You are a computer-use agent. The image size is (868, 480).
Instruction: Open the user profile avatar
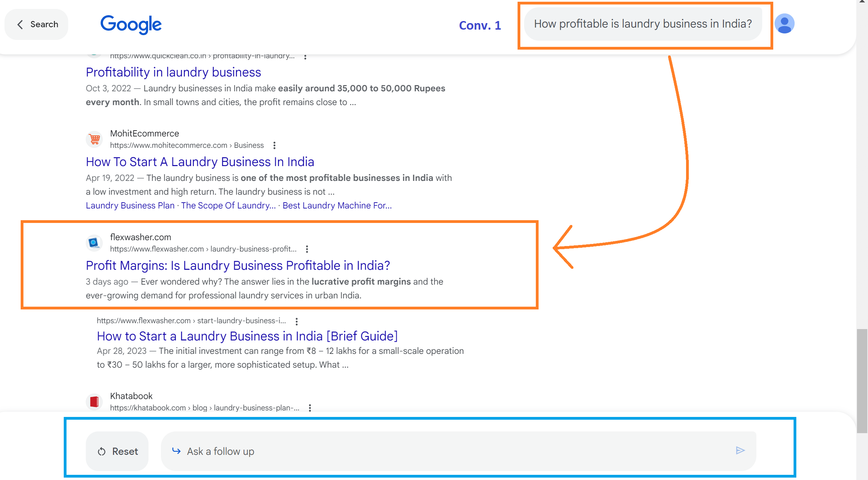point(784,24)
